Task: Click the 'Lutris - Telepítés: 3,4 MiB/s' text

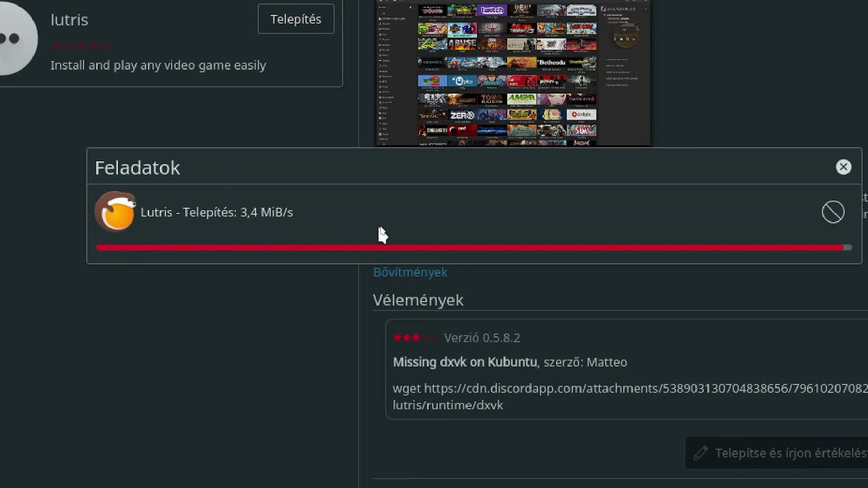Action: click(x=217, y=212)
